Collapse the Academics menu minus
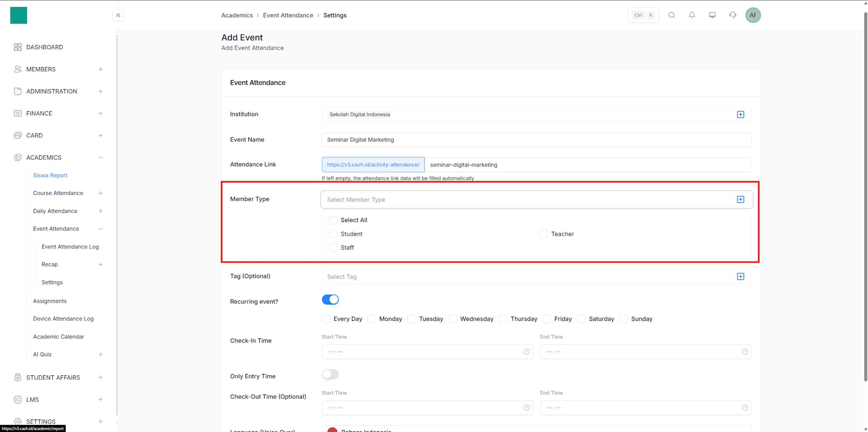This screenshot has height=432, width=868. [x=100, y=158]
